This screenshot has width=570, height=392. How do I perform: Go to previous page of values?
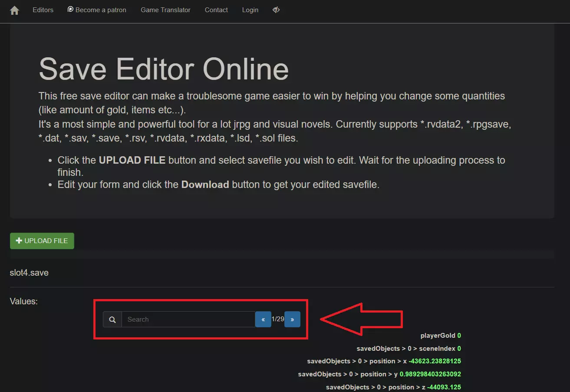263,320
